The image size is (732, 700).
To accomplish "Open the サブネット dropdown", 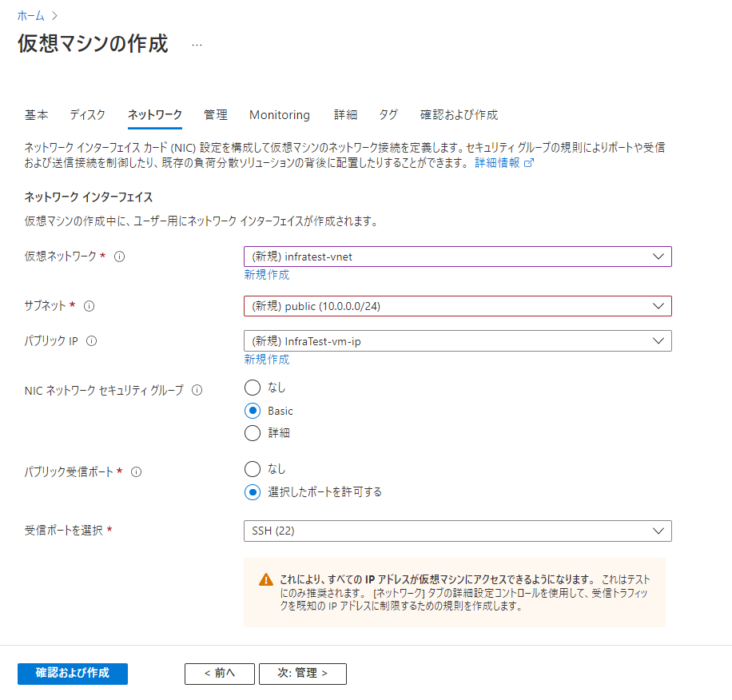I will (457, 306).
